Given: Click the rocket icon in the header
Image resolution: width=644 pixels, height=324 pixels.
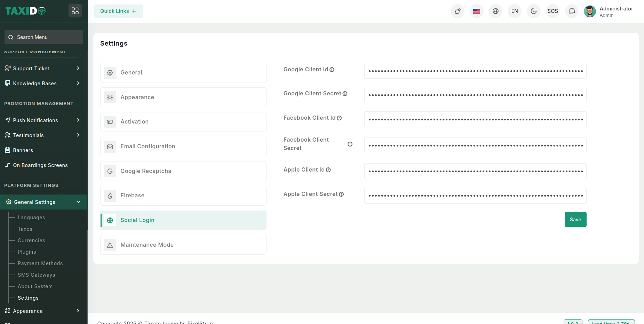Looking at the screenshot, I should pyautogui.click(x=457, y=11).
